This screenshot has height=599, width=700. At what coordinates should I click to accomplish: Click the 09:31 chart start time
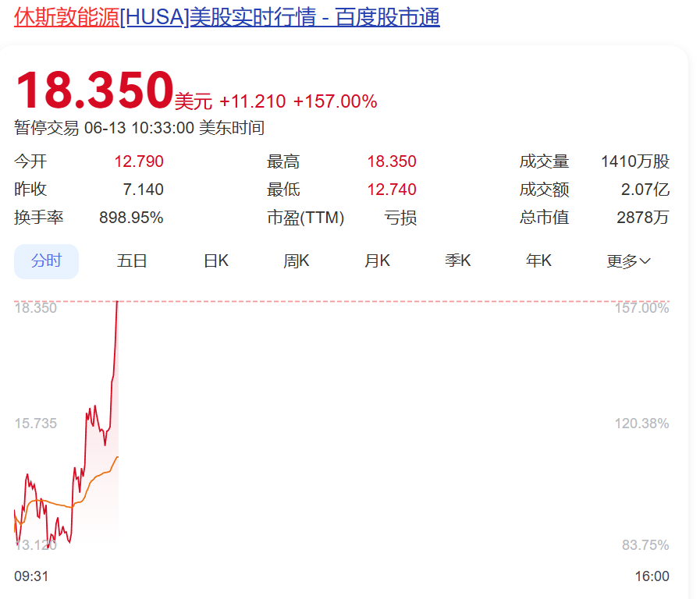coord(31,576)
